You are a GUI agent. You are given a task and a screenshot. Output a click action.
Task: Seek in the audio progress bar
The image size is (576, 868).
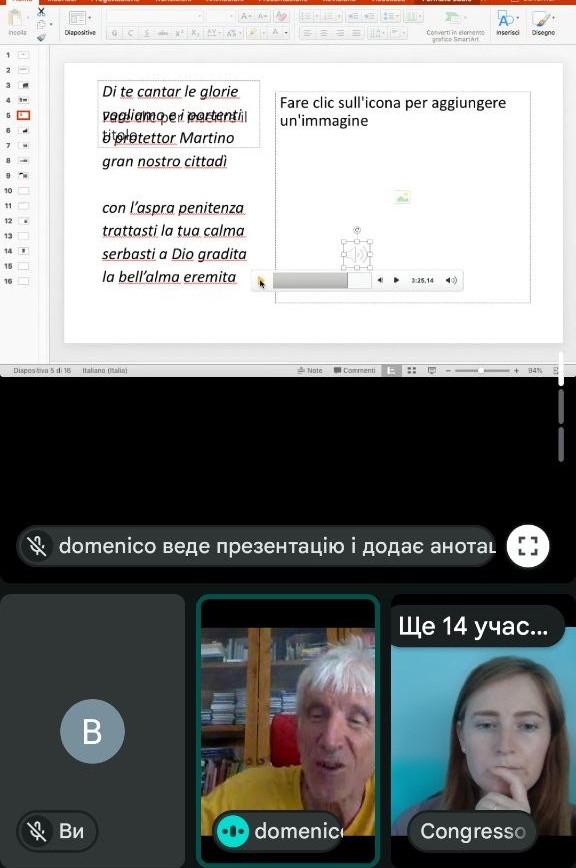coord(321,280)
